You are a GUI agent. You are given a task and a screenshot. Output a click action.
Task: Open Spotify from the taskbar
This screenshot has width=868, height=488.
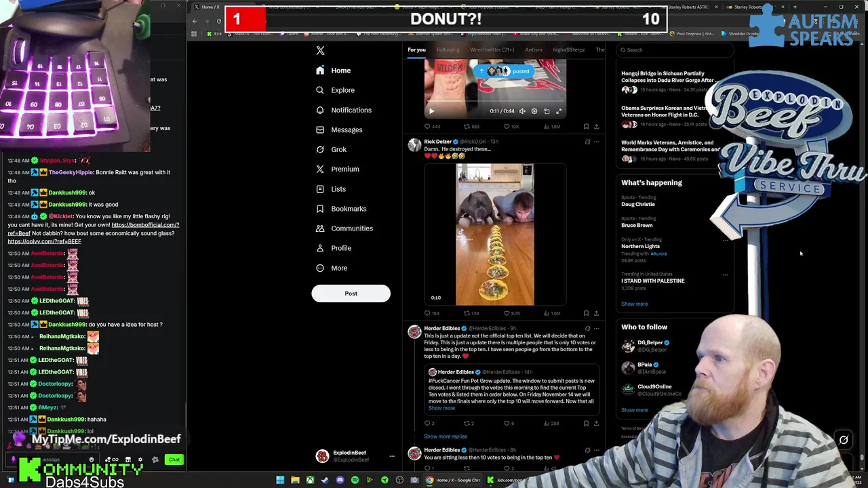(355, 481)
